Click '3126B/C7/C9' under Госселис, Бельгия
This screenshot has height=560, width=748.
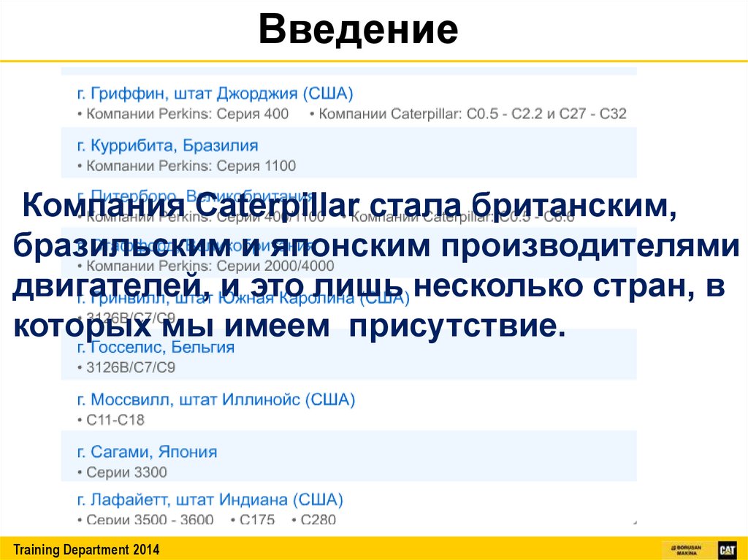coord(131,368)
